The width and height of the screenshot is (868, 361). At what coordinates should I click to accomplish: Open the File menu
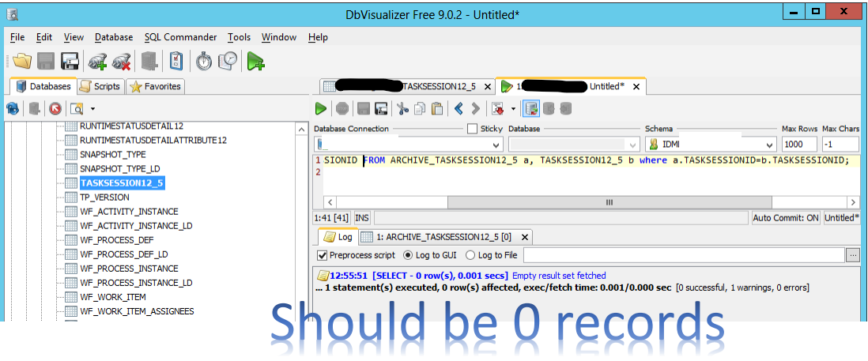(17, 37)
